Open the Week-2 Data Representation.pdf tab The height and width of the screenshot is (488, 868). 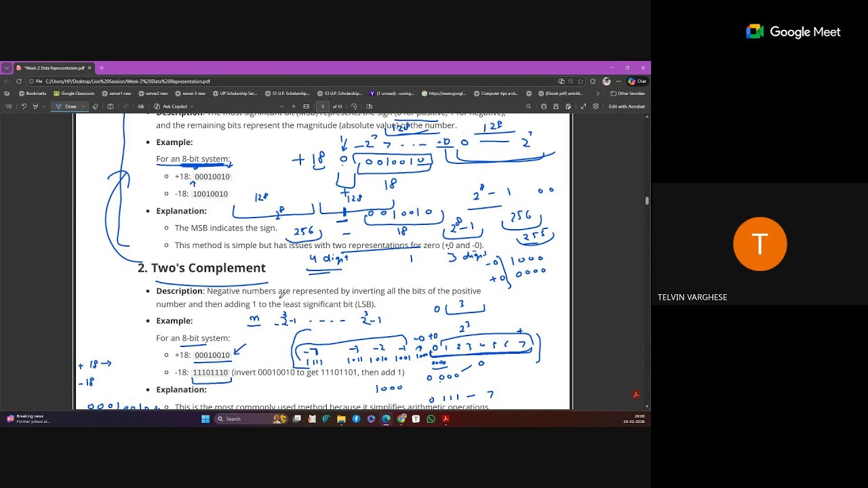54,68
